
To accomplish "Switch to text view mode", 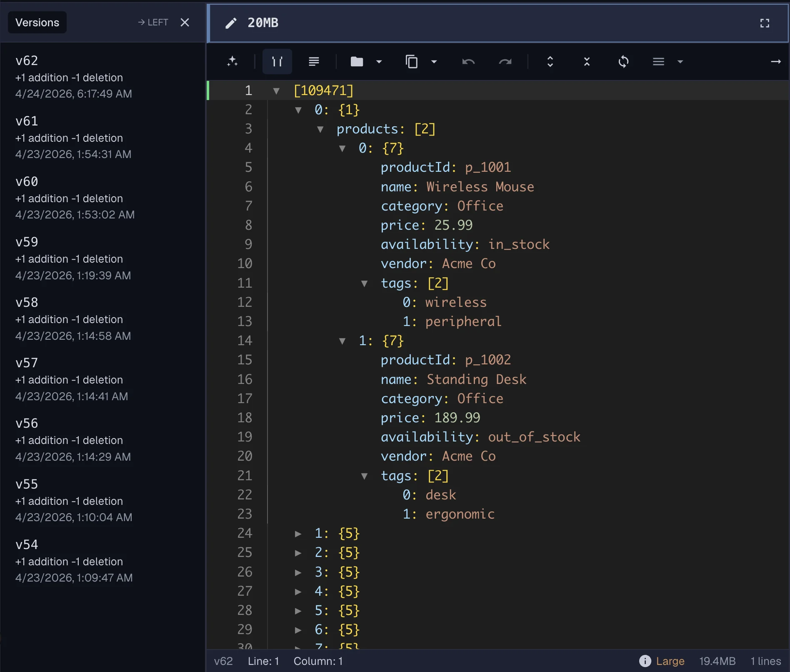I will [314, 62].
